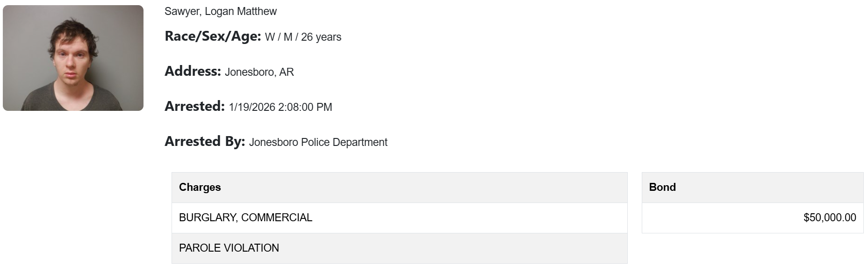Click the Arrested By label

[205, 141]
